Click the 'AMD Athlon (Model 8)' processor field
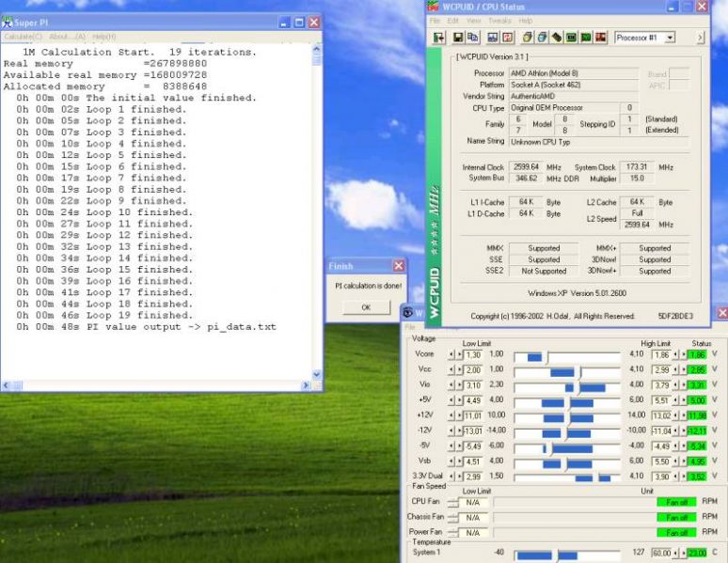 pyautogui.click(x=574, y=73)
